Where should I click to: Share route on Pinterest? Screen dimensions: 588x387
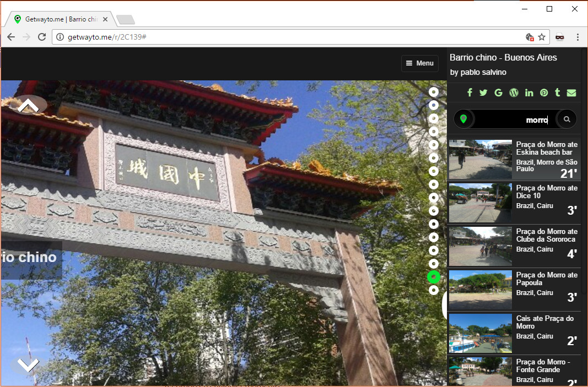pos(544,92)
